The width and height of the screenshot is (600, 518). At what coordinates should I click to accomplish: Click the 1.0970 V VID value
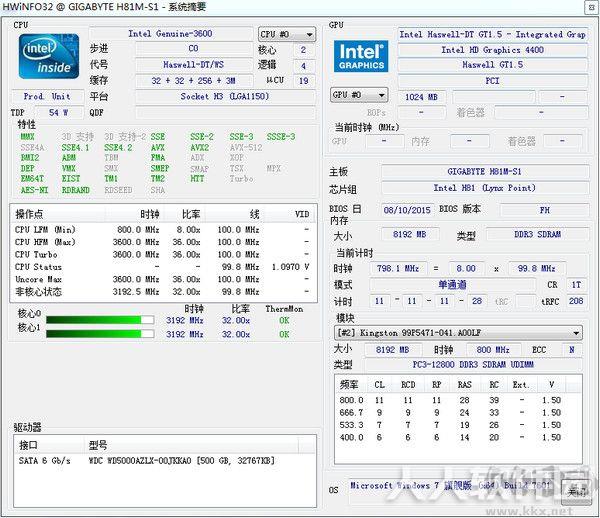[x=290, y=267]
